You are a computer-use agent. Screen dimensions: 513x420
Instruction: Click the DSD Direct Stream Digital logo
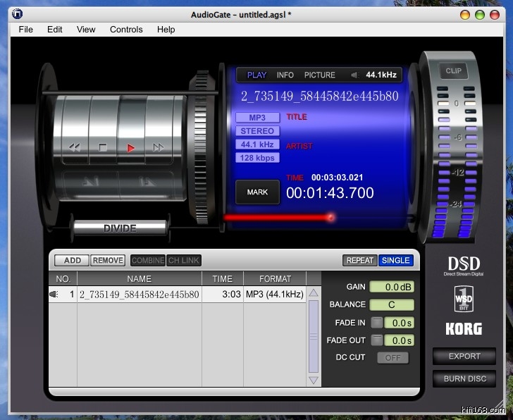tap(463, 266)
